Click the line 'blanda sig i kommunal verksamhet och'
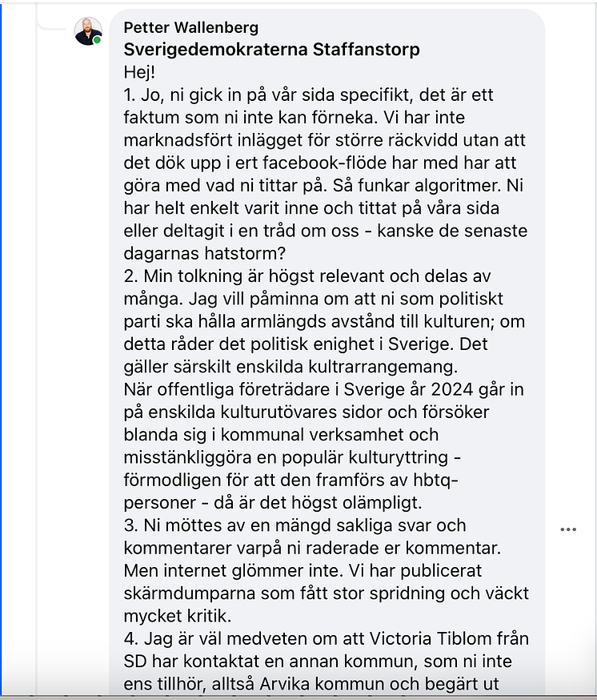This screenshot has width=597, height=700. pyautogui.click(x=281, y=435)
